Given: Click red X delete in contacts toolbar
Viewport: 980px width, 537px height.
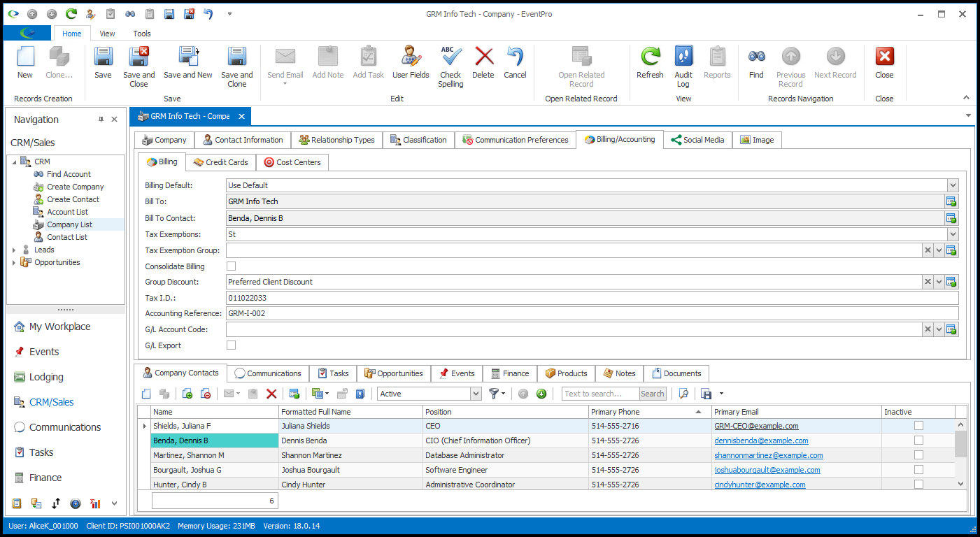Looking at the screenshot, I should [x=272, y=394].
